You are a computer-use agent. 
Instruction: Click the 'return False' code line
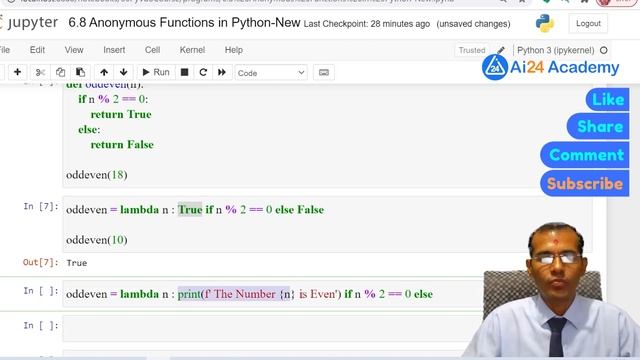122,144
